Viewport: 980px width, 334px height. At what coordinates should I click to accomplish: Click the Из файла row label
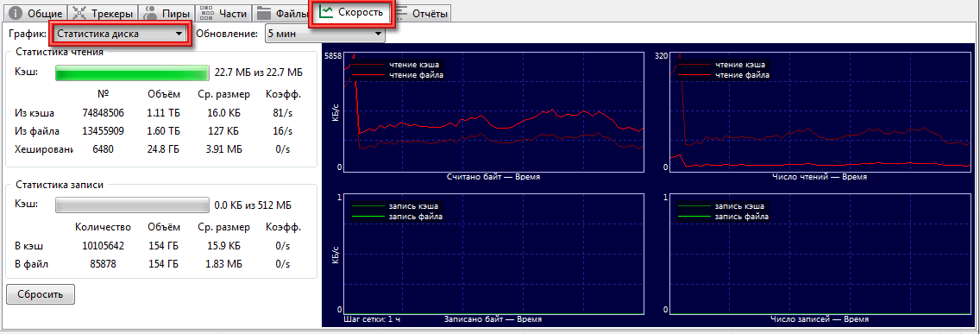pos(37,131)
